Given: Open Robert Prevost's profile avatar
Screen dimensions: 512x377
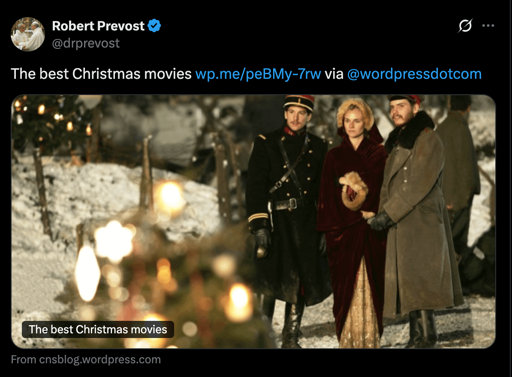Looking at the screenshot, I should click(28, 34).
